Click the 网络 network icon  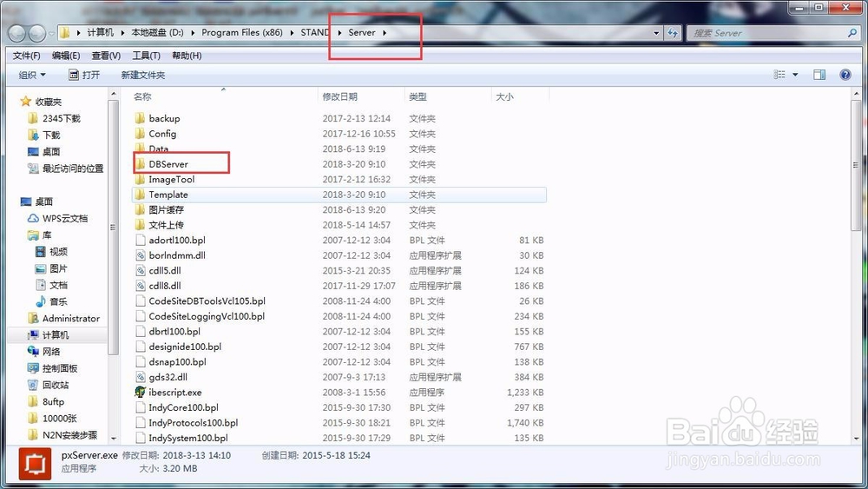point(33,351)
